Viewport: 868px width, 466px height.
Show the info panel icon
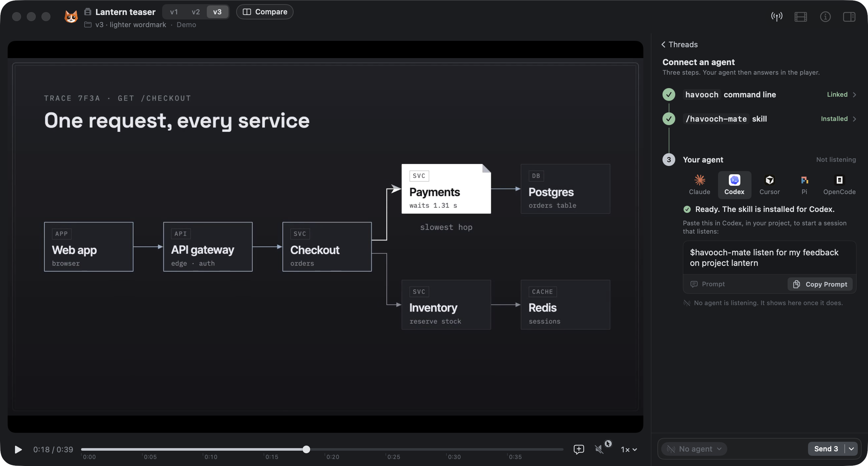coord(825,17)
